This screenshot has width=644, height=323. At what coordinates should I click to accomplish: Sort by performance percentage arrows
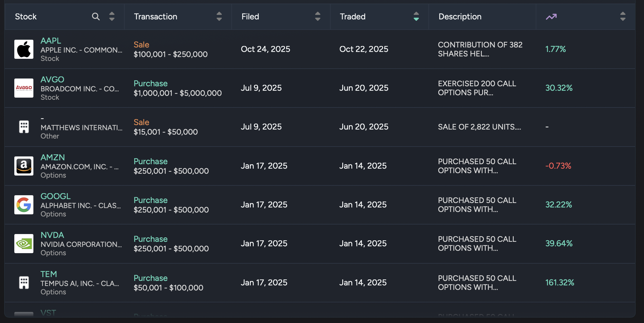(x=623, y=16)
